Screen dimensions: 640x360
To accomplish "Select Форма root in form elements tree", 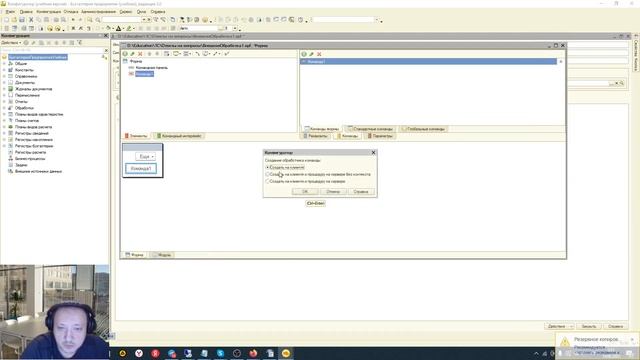I will [136, 61].
